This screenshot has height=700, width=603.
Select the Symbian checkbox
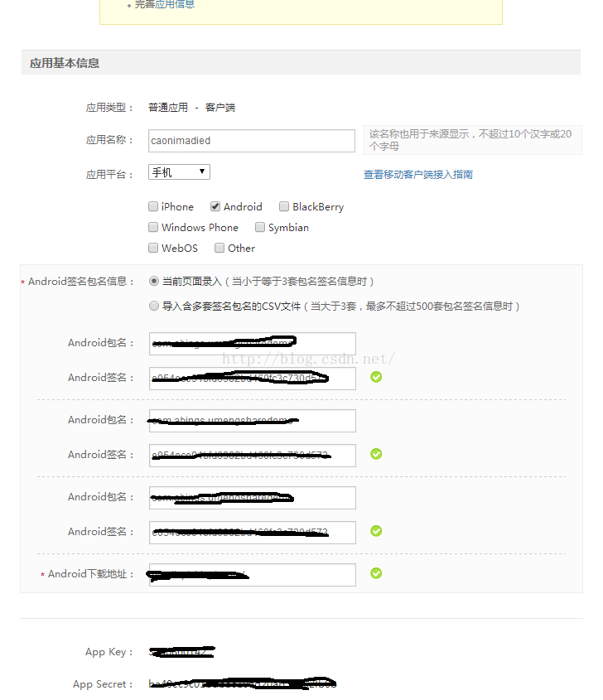click(260, 227)
